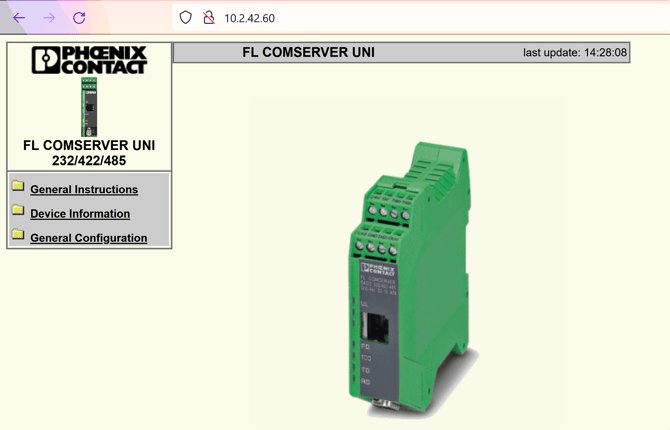Click the large green COMSERVER device image
The width and height of the screenshot is (670, 430).
(413, 280)
